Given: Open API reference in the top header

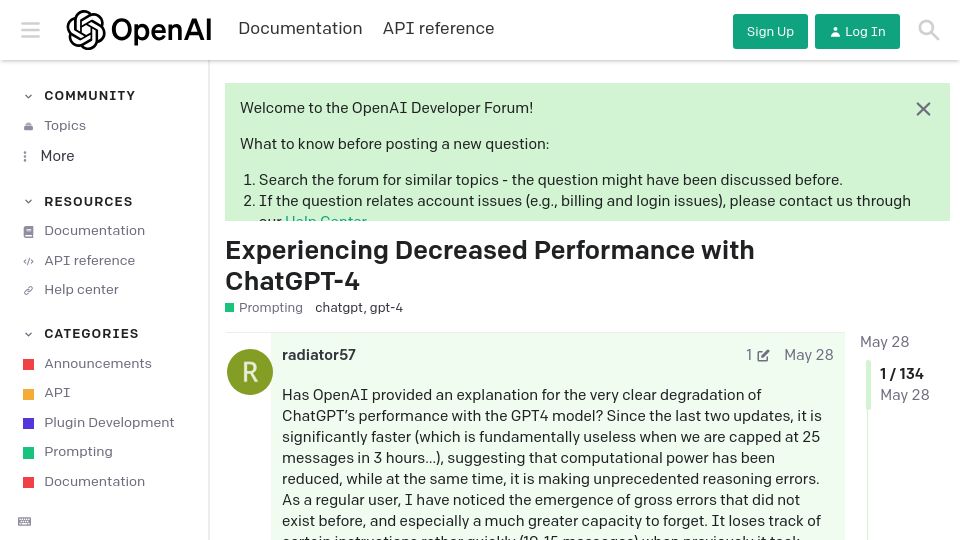Looking at the screenshot, I should [438, 28].
